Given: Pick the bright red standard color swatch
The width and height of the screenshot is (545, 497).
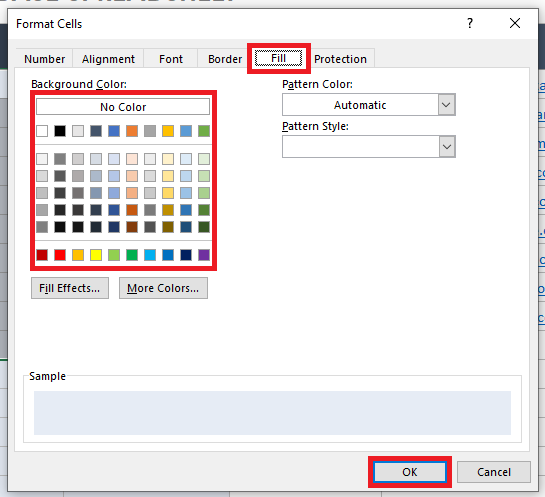Looking at the screenshot, I should point(60,255).
